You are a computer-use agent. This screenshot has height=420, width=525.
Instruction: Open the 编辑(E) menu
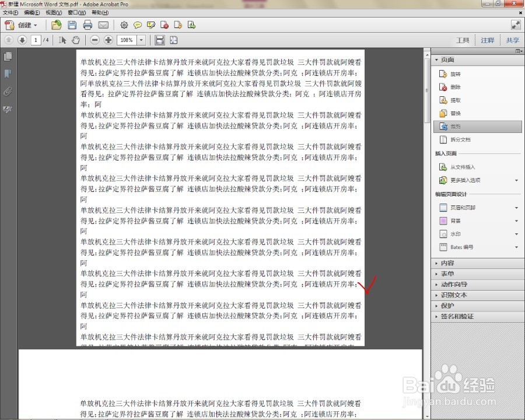(x=32, y=13)
